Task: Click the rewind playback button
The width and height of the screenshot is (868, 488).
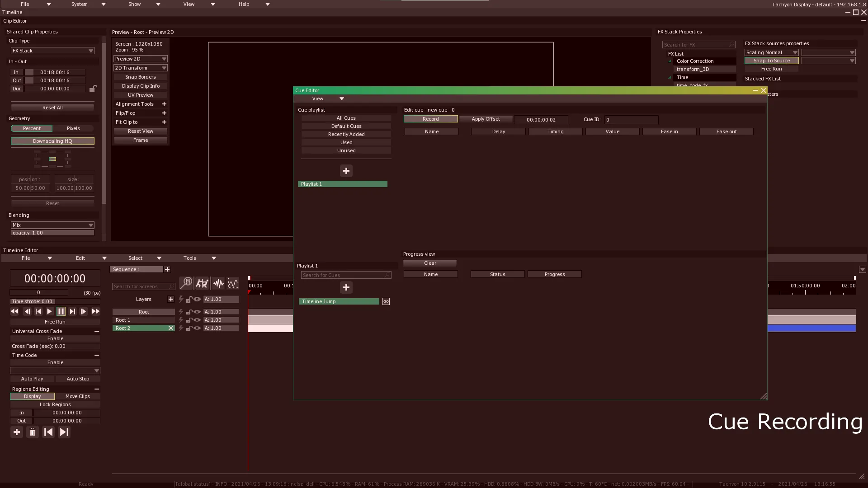Action: tap(14, 311)
